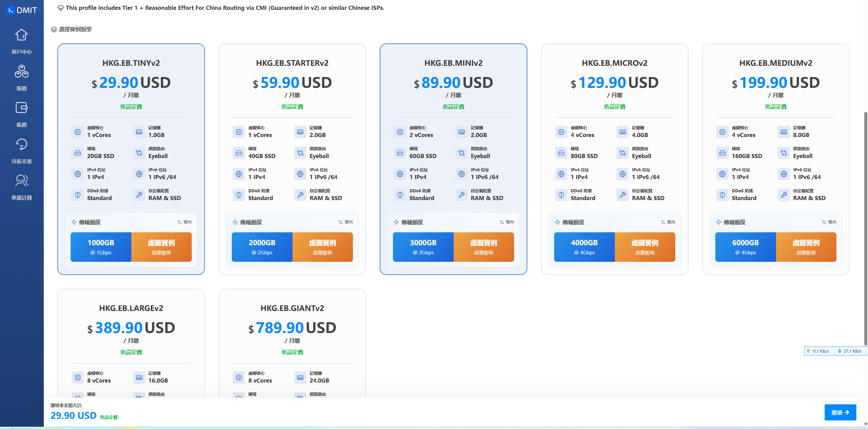Viewport: 868px width, 429px height.
Task: Open the 技術支援 chat icon in sidebar
Action: pos(21,144)
